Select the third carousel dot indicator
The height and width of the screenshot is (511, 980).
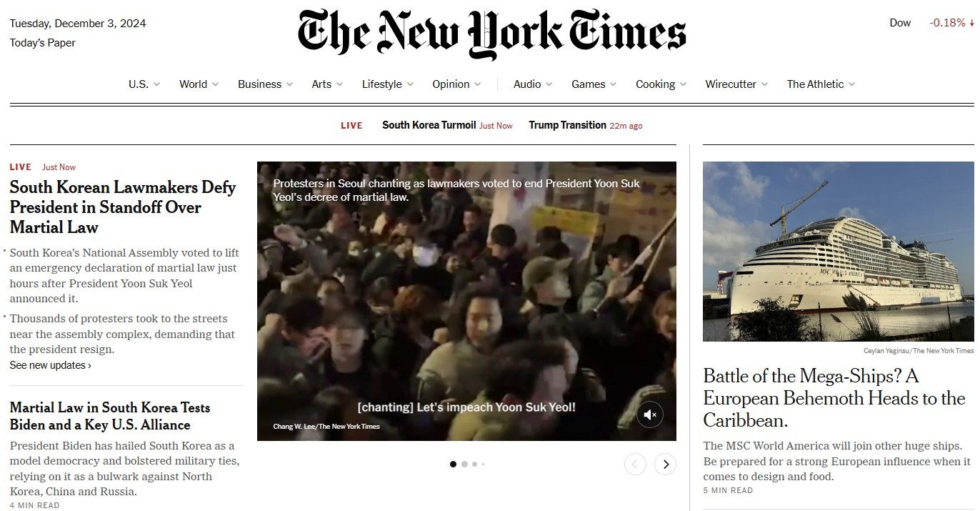tap(474, 464)
